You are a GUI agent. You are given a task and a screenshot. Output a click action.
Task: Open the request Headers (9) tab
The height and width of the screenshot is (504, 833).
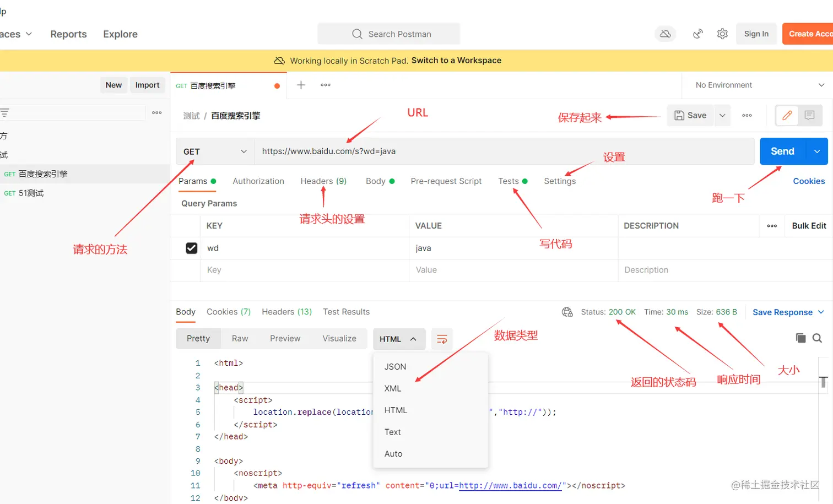(323, 181)
